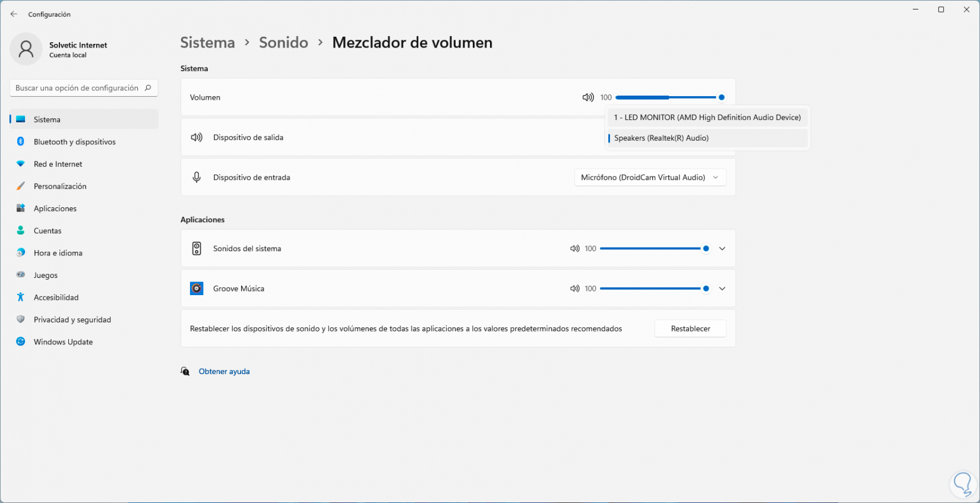Open Privacidad y seguridad settings
980x503 pixels.
(x=72, y=320)
